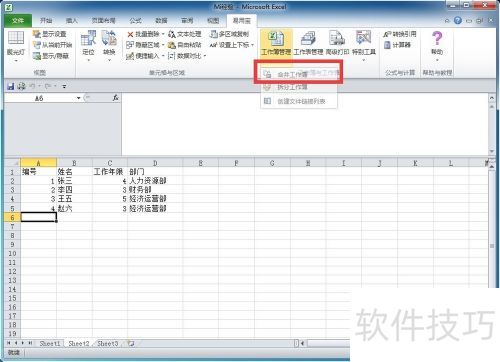Click cell containing 人力资源部
Image resolution: width=500 pixels, height=362 pixels.
point(155,181)
